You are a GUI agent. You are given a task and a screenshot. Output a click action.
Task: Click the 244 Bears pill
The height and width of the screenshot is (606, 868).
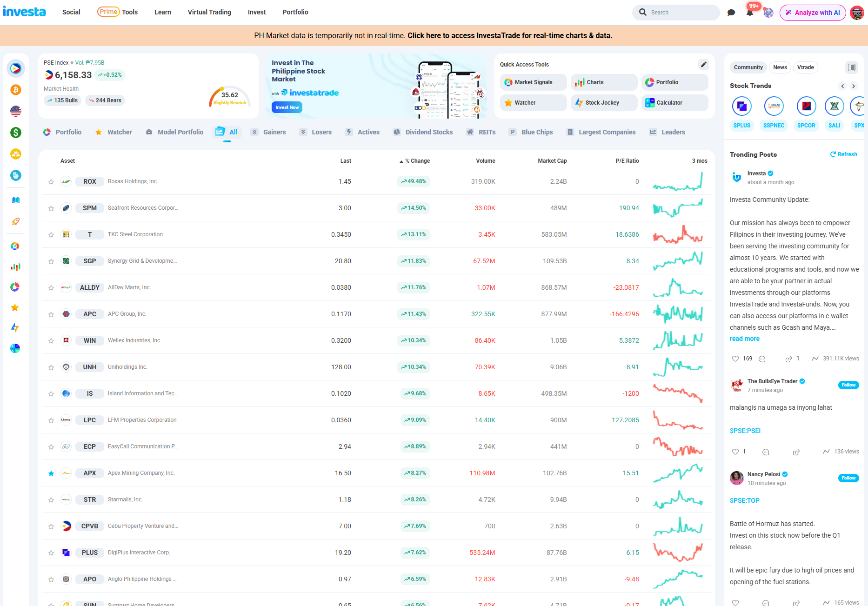click(x=105, y=100)
